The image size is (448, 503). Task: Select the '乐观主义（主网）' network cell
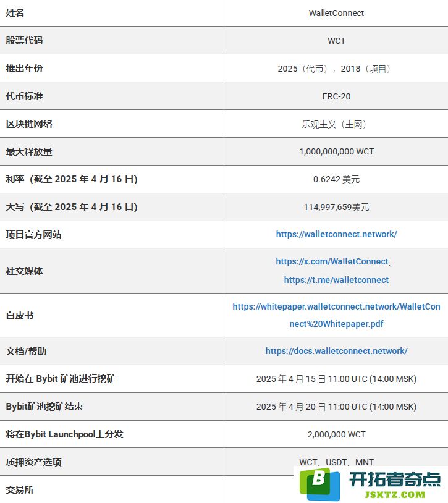tap(336, 124)
